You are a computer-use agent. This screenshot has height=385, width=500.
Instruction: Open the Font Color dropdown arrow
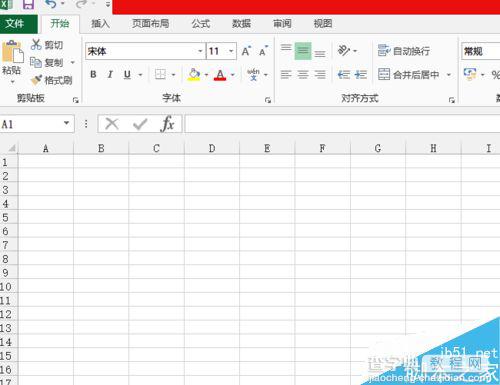233,75
